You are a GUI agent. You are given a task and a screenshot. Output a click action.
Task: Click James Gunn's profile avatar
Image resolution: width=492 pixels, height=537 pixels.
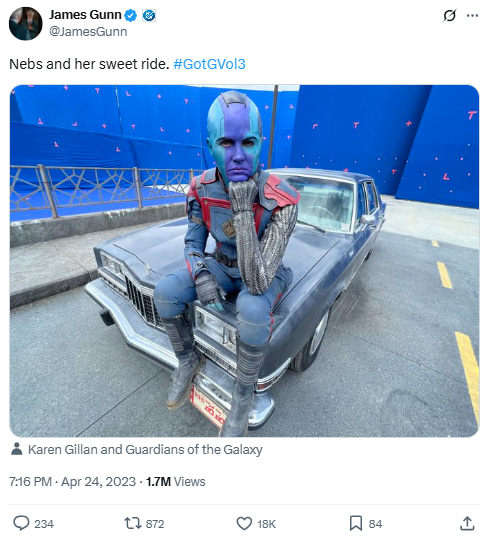[26, 24]
